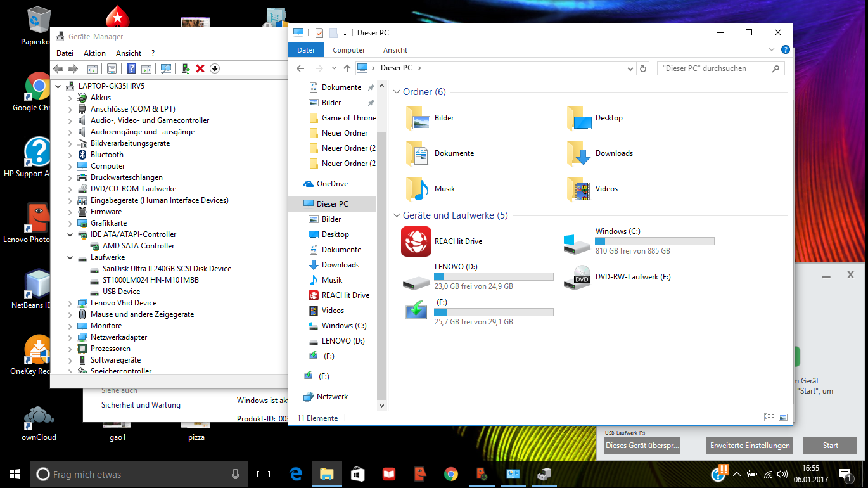Viewport: 868px width, 488px height.
Task: Click the Up arrow in Explorer address bar
Action: [347, 68]
